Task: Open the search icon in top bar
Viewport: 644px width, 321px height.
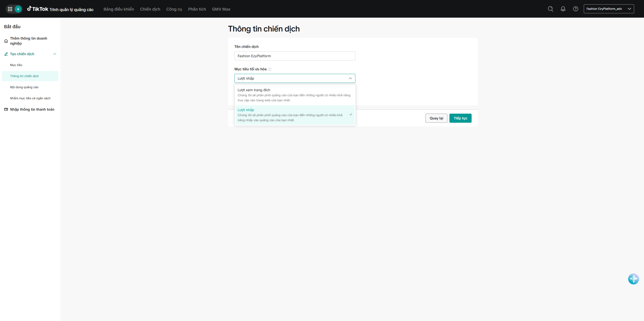Action: pos(550,9)
